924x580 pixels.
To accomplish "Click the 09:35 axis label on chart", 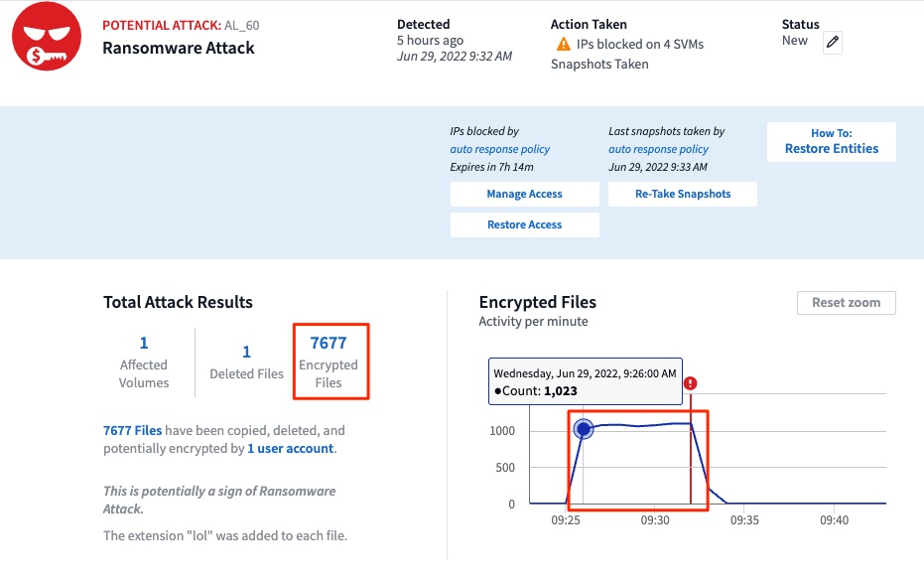I will (x=744, y=519).
